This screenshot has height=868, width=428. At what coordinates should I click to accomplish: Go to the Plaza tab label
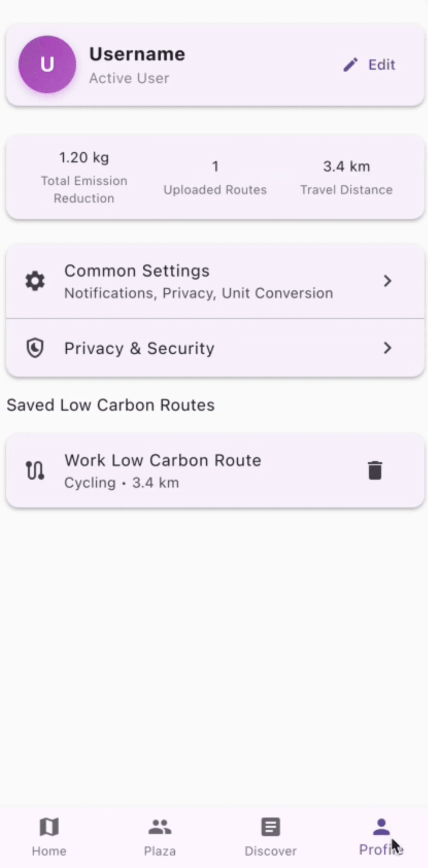point(160,851)
